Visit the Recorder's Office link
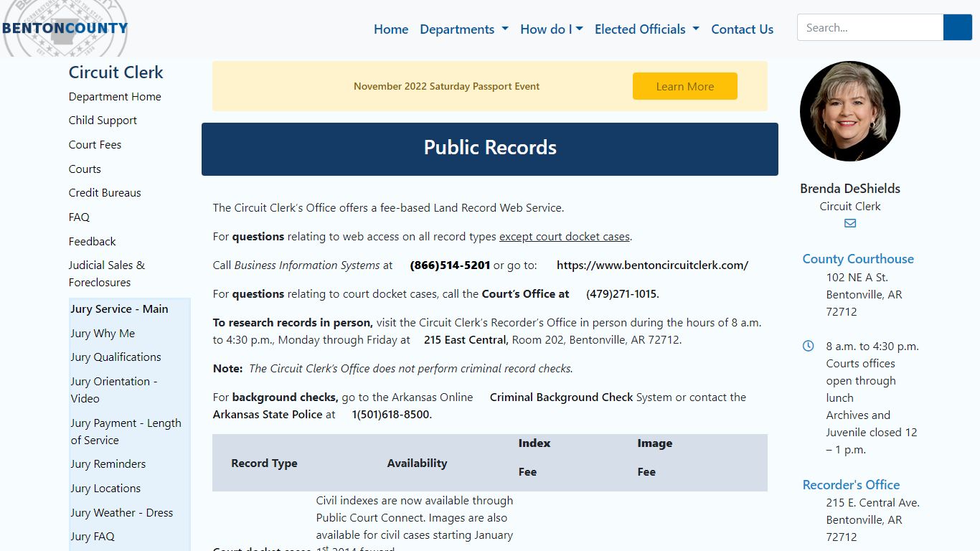This screenshot has width=980, height=551. [x=851, y=484]
